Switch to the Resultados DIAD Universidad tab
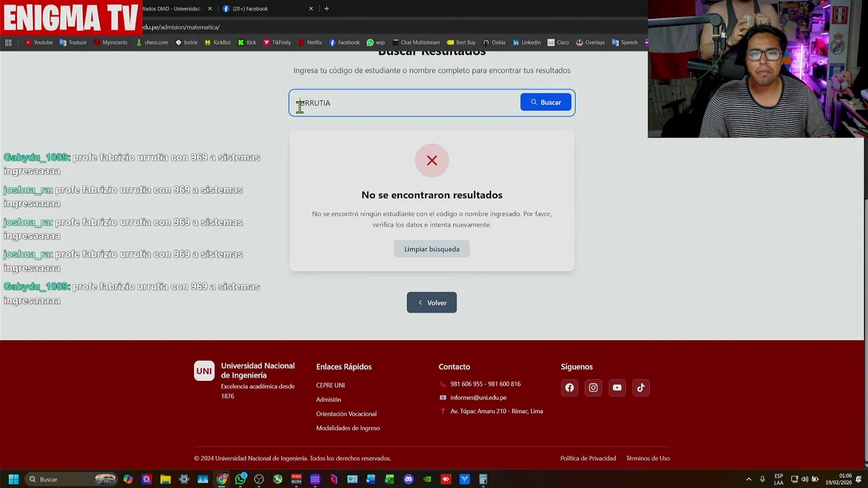The width and height of the screenshot is (868, 488). 178,9
